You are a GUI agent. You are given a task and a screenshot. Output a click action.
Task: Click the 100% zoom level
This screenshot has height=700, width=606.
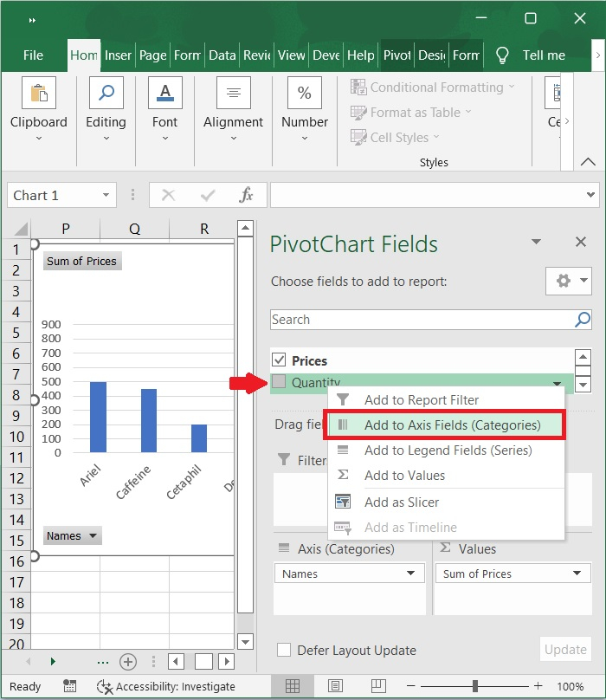(x=571, y=686)
